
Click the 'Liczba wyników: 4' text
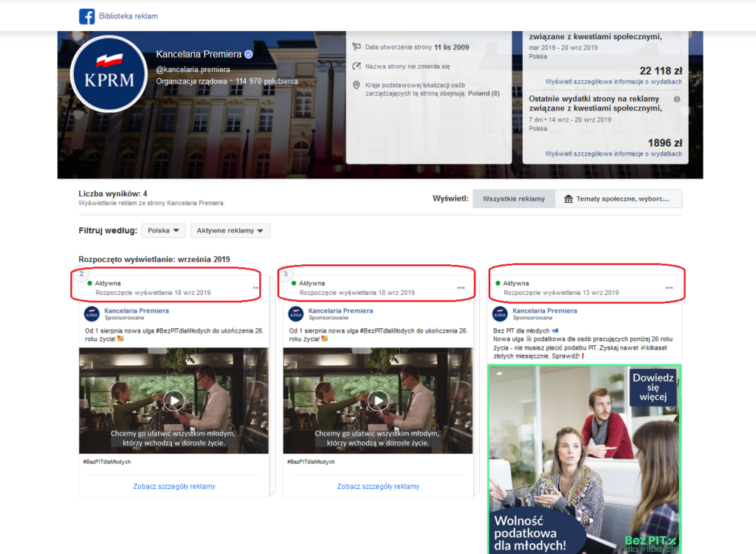(113, 194)
